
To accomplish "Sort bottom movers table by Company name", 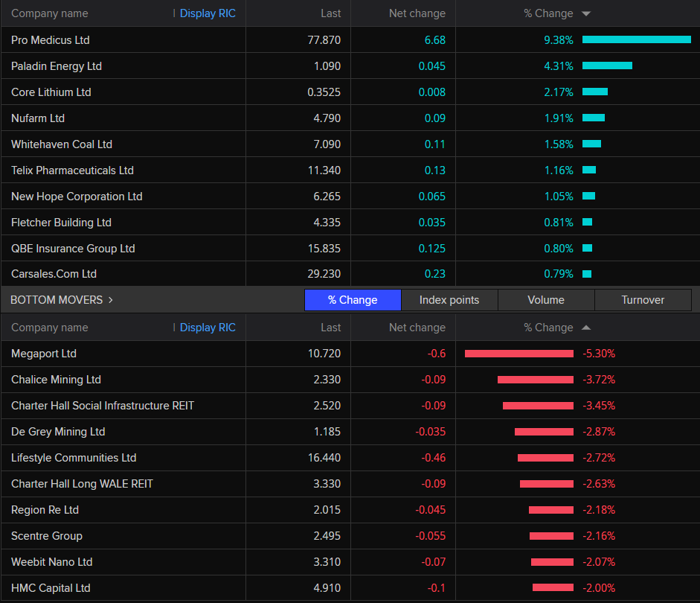I will (x=50, y=328).
